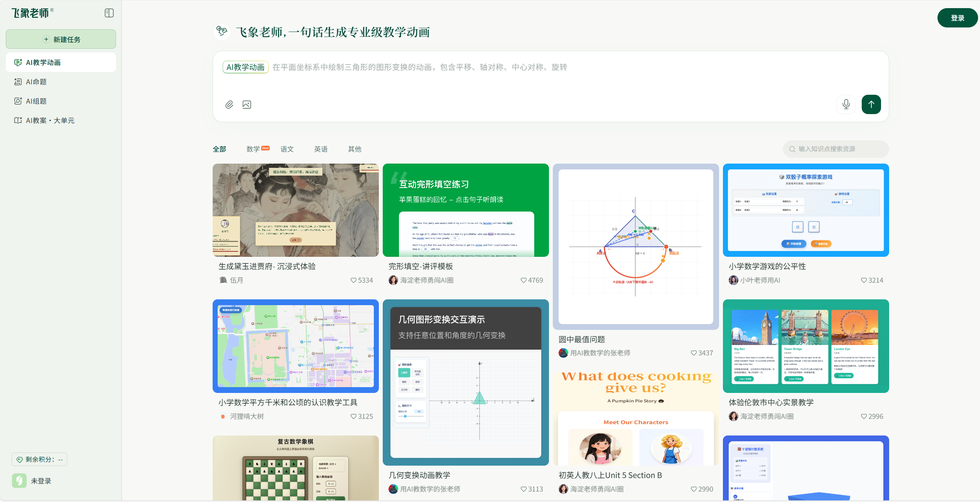Open AI命题 in the sidebar
This screenshot has height=502, width=980.
coord(61,82)
